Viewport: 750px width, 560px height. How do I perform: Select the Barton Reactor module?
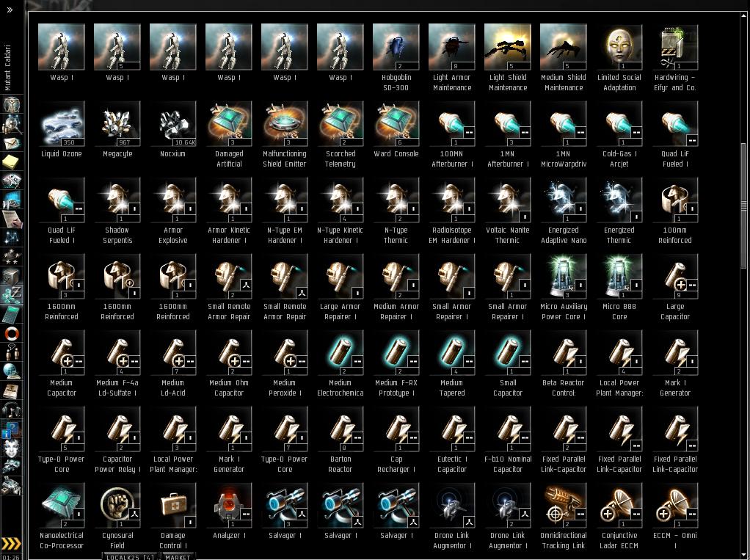click(340, 440)
